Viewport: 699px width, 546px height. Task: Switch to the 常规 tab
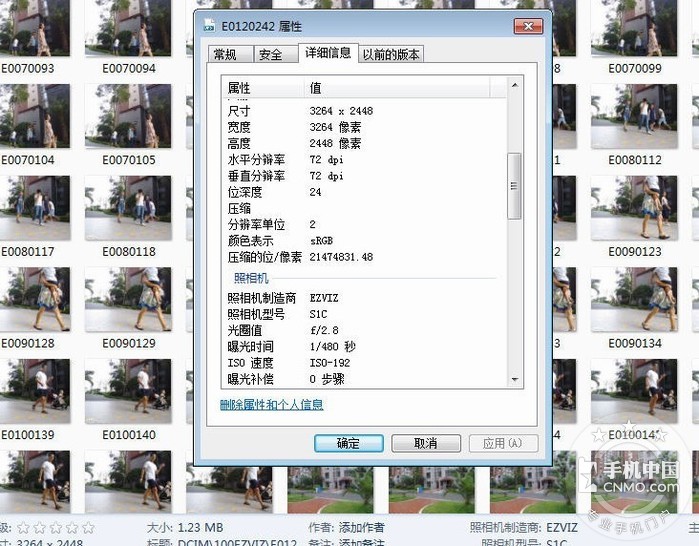(x=225, y=55)
